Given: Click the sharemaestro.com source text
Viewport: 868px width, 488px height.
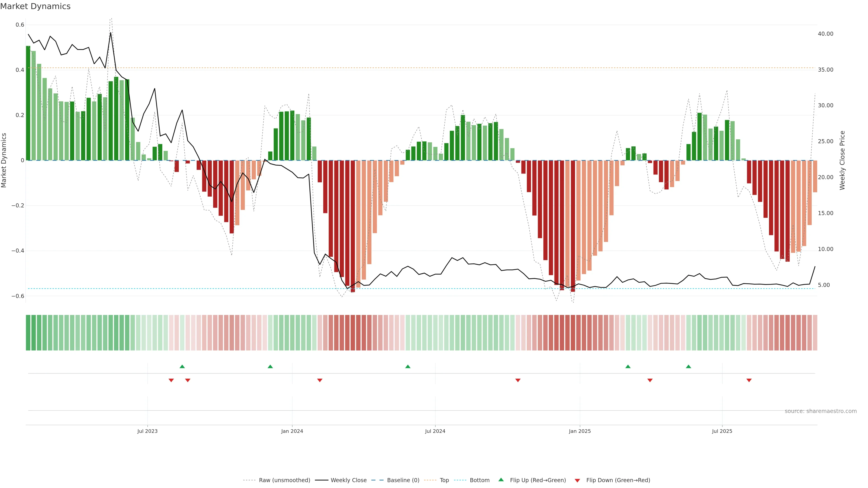Looking at the screenshot, I should [821, 411].
